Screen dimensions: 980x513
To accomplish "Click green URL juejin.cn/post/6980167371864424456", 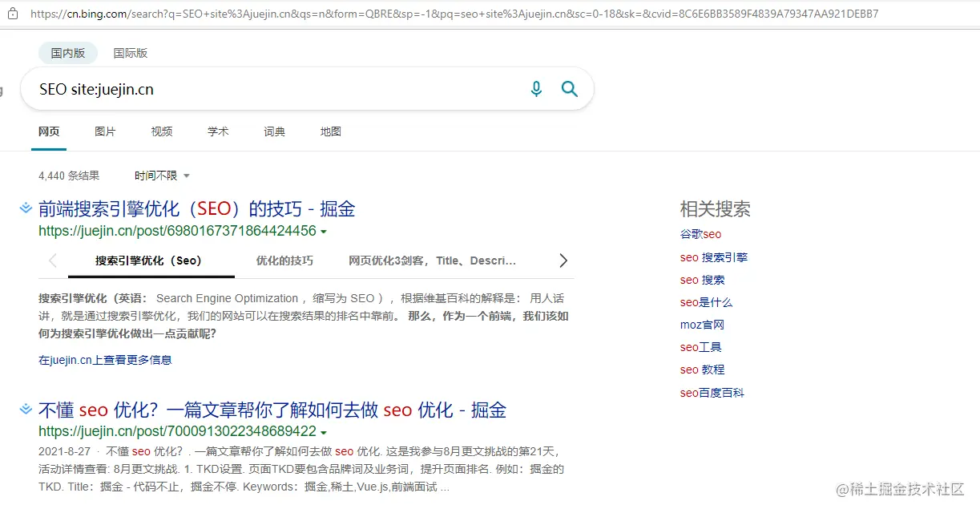I will (177, 231).
